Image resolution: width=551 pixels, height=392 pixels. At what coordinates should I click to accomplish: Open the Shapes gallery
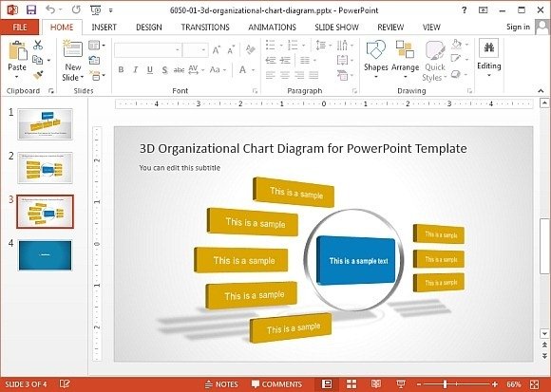(375, 58)
